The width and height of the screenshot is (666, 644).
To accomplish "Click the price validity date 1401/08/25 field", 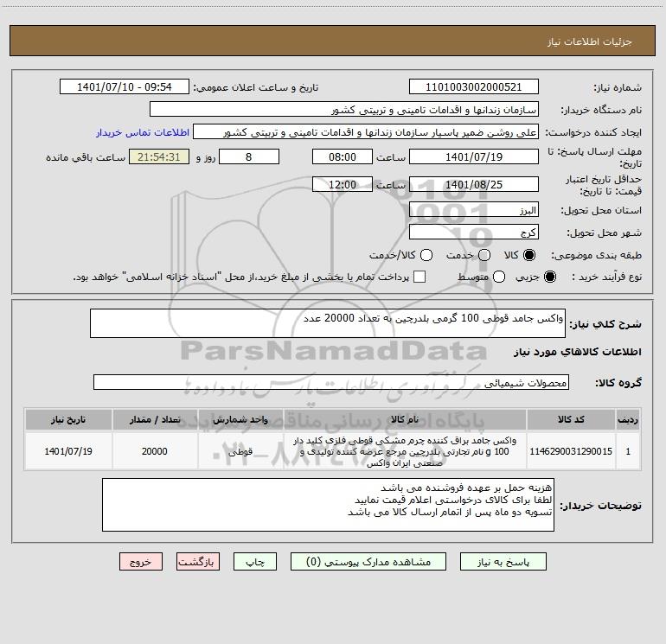I will coord(474,184).
